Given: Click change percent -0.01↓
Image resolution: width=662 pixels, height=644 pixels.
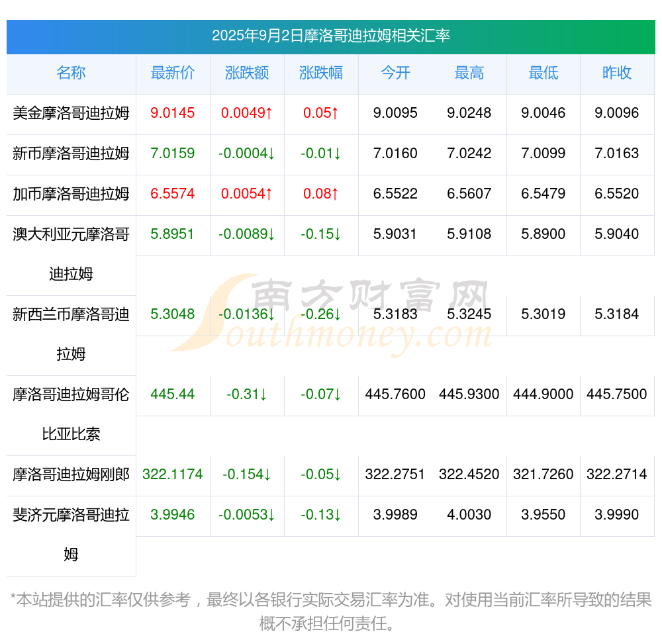Looking at the screenshot, I should [x=321, y=153].
